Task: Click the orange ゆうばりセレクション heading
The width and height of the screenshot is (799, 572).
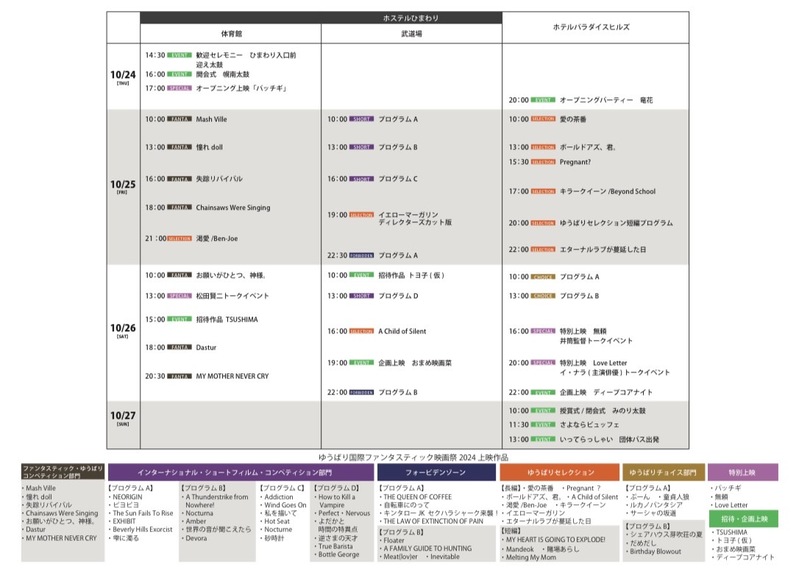Action: click(560, 472)
